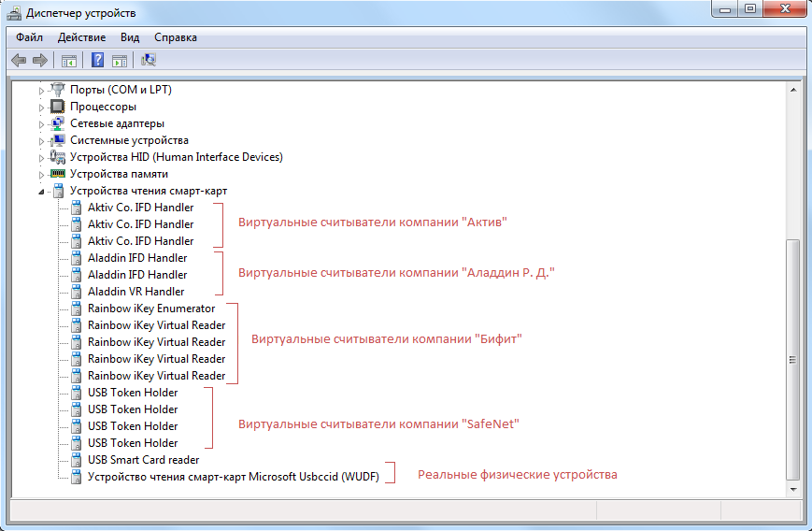Expand the Порты (COM и LPT) node
This screenshot has width=812, height=531.
[41, 91]
